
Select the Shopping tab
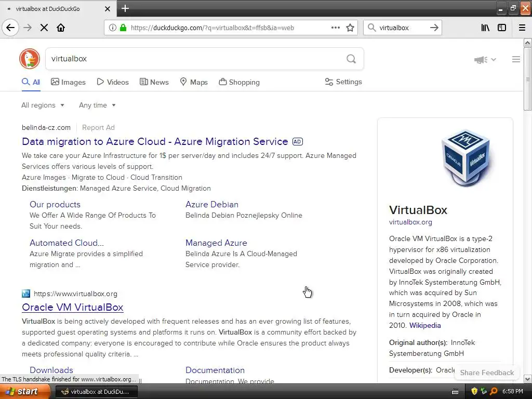pos(239,82)
